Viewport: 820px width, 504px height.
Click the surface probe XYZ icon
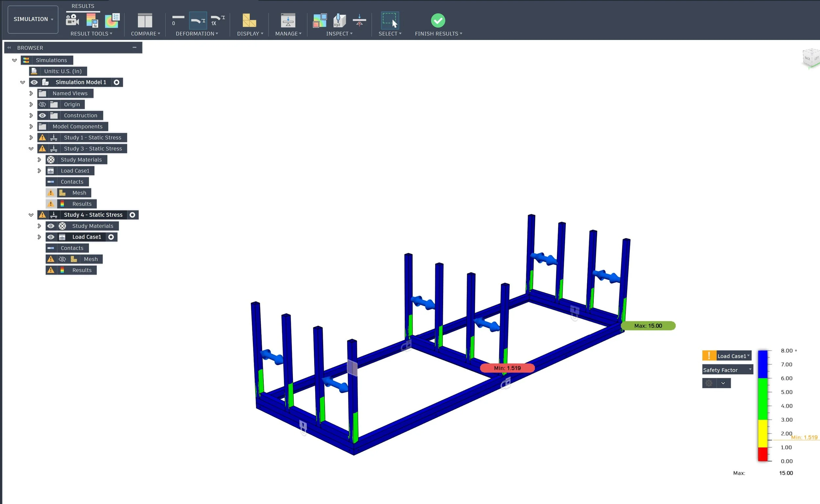point(339,20)
